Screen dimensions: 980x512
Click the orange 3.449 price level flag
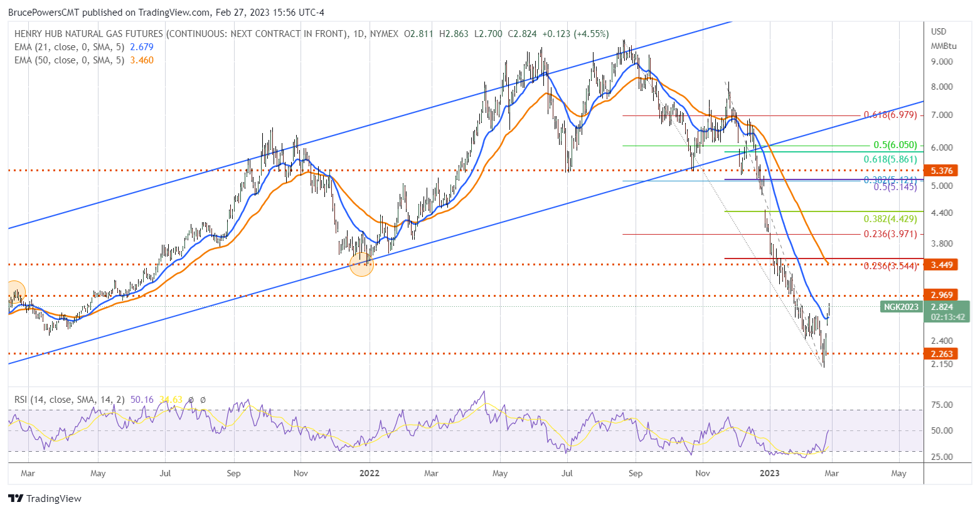click(x=942, y=265)
